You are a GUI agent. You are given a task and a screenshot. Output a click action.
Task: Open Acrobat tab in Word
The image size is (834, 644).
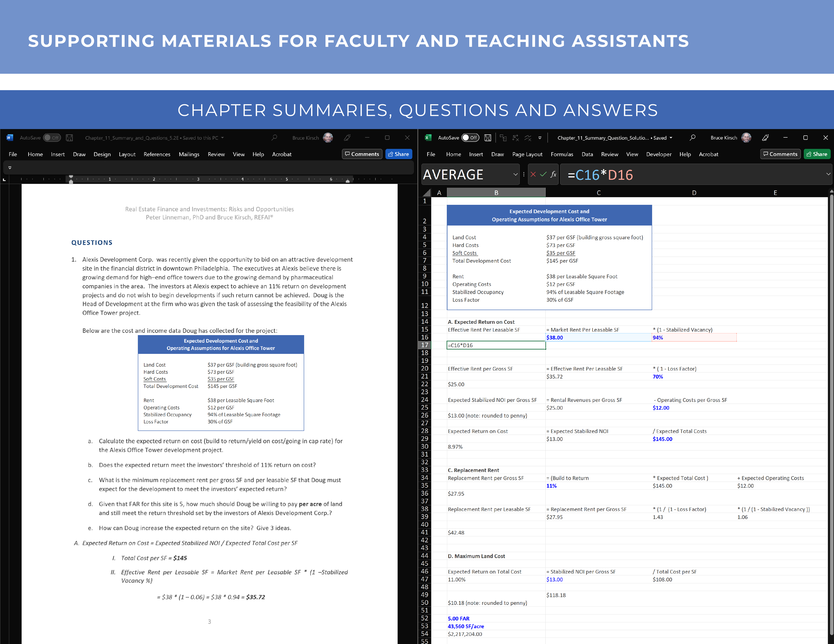pos(282,154)
